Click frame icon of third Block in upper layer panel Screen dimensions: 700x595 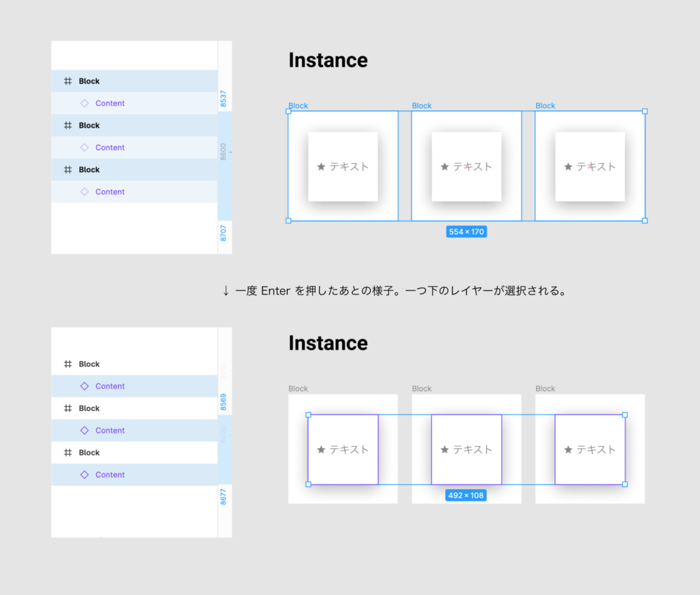68,169
